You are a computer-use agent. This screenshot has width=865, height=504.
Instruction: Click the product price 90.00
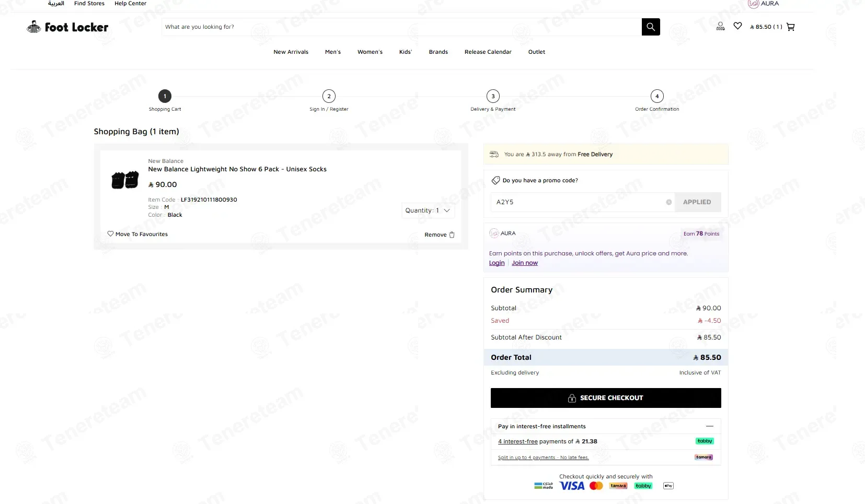click(163, 184)
